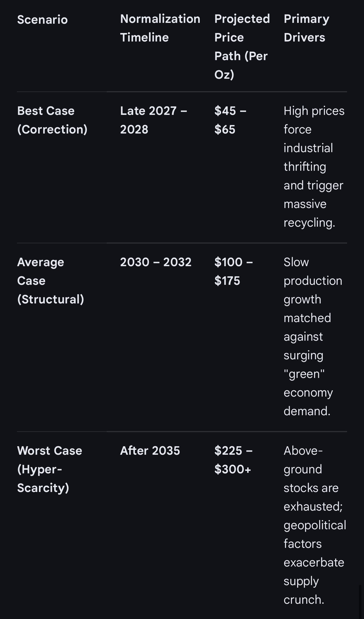This screenshot has width=364, height=619.
Task: Click the word recycling
Action: coord(309,223)
